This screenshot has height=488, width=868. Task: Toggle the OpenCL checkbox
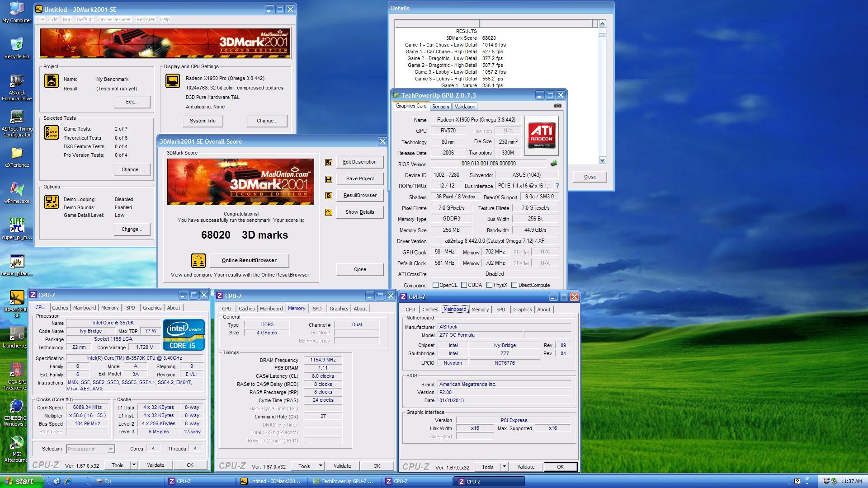435,285
